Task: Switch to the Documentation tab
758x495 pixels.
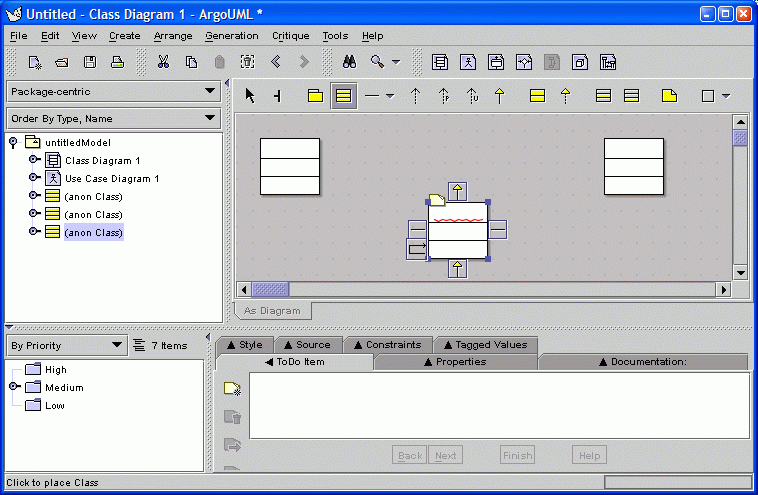Action: tap(643, 362)
